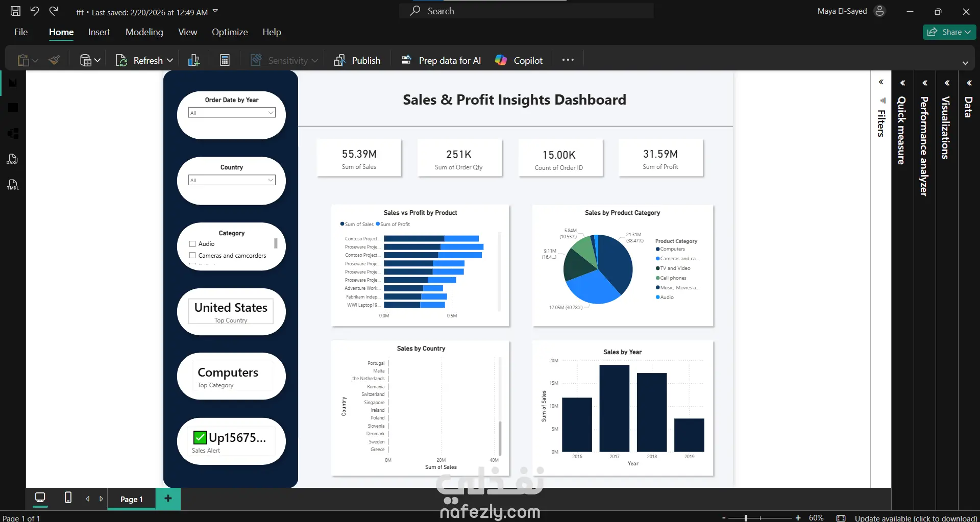This screenshot has width=980, height=522.
Task: Open more ribbon options ellipsis
Action: click(x=568, y=60)
